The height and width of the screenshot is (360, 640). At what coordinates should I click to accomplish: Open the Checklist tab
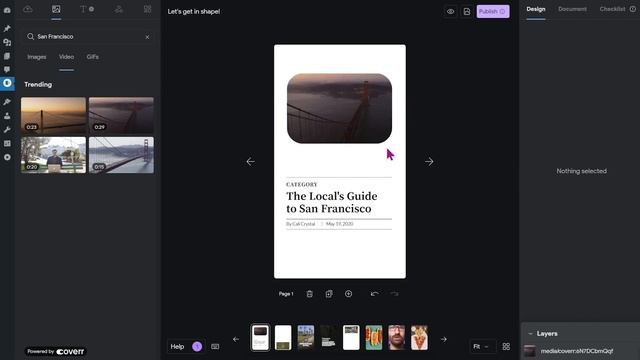click(617, 9)
